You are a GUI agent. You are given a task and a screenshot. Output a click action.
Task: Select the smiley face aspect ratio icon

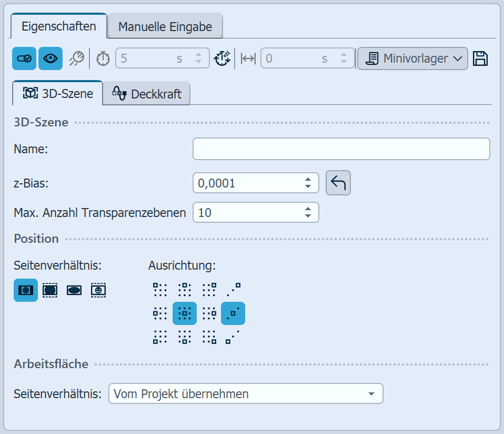coord(98,290)
